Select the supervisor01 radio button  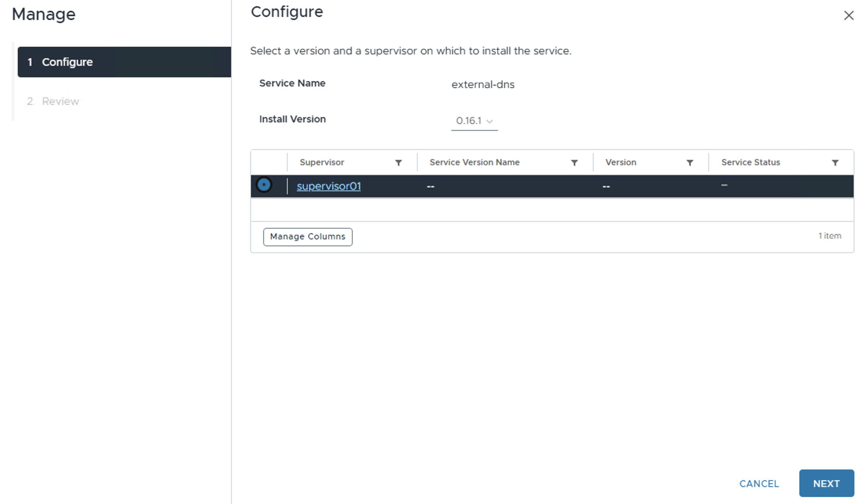click(264, 185)
